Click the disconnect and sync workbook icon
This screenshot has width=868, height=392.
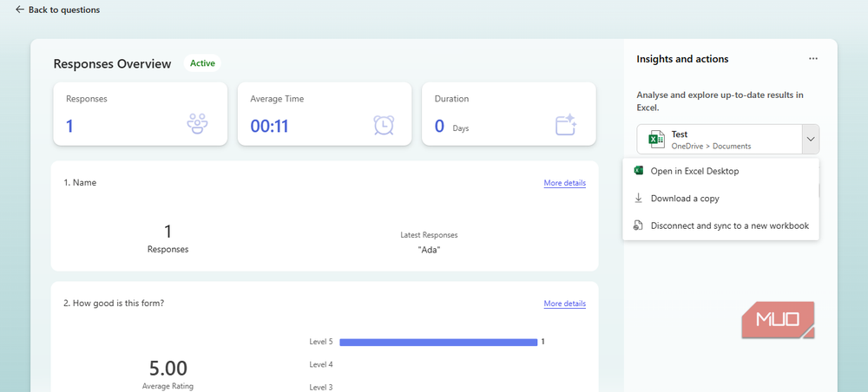tap(638, 225)
